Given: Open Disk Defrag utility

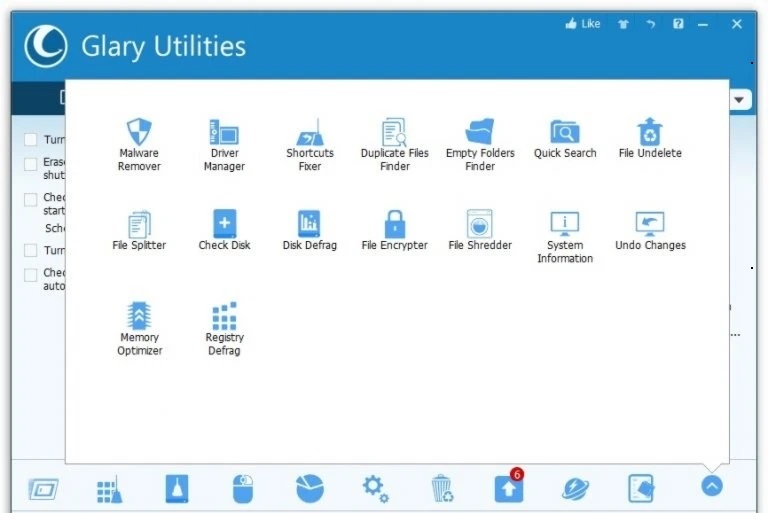Looking at the screenshot, I should (309, 230).
